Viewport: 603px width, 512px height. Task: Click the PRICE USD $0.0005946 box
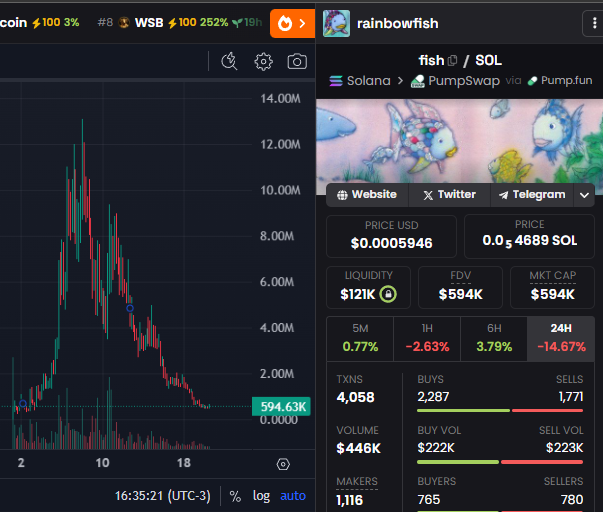point(391,236)
